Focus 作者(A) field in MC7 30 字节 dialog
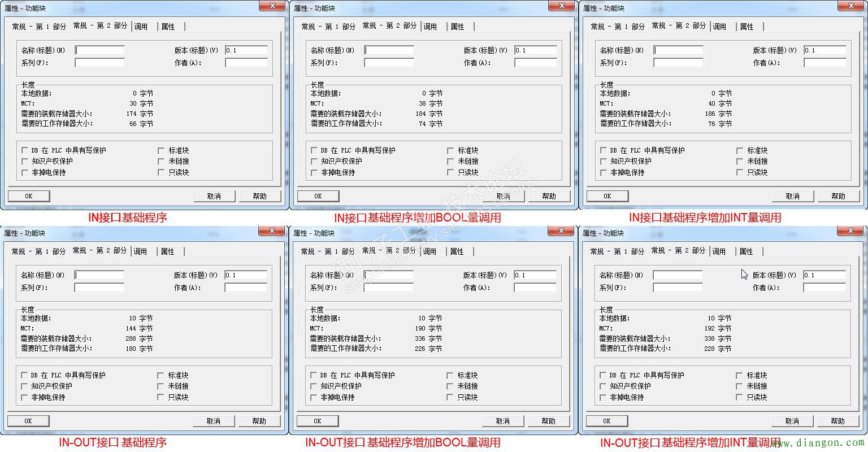Screen dimensions: 868x452 pyautogui.click(x=246, y=63)
